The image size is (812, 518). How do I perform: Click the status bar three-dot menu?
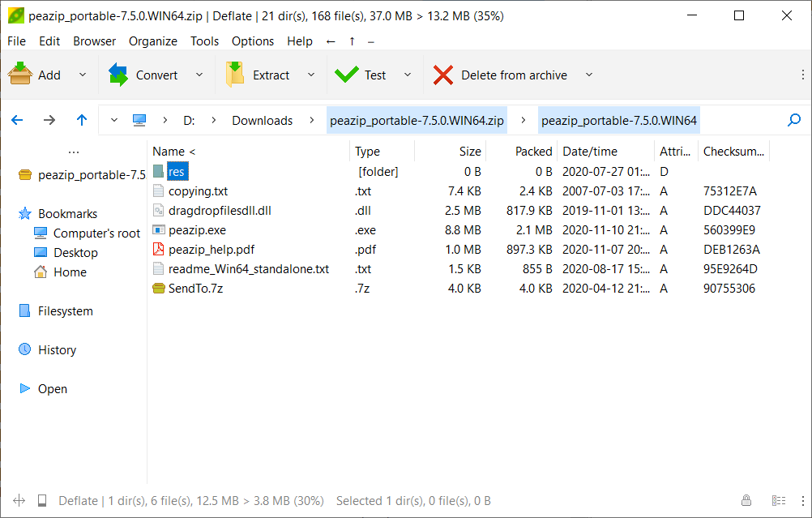(x=803, y=500)
